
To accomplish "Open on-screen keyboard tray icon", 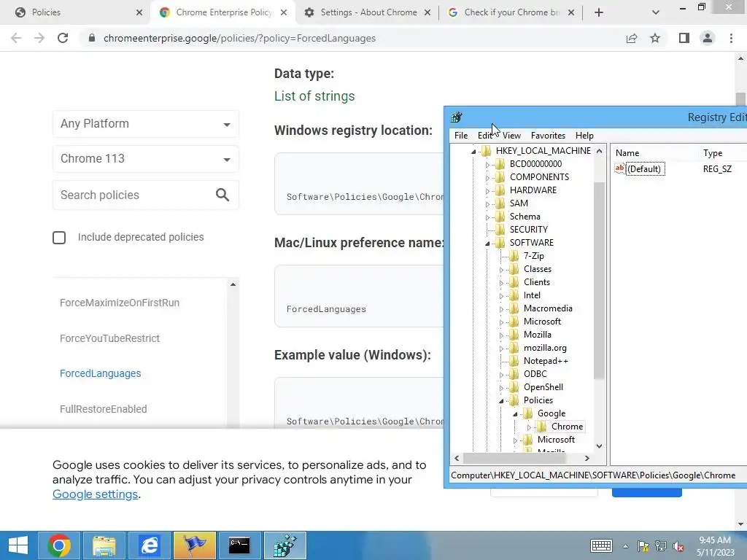I will (x=601, y=545).
